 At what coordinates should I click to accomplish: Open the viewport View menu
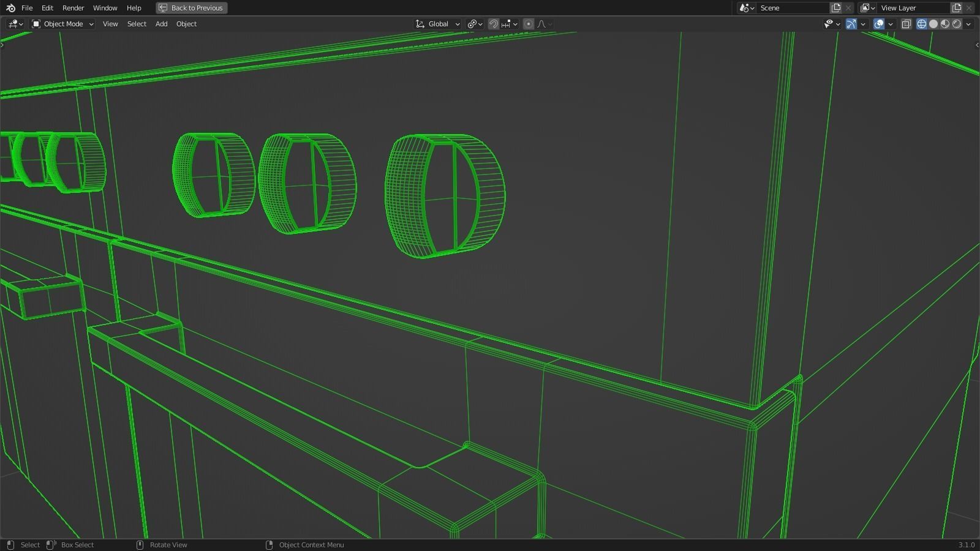coord(110,24)
